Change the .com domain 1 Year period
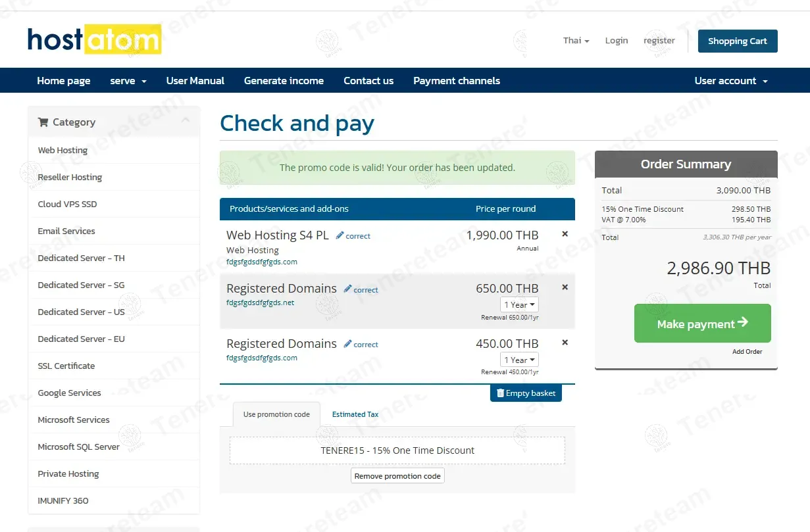Screen dimensions: 810x532 (519, 360)
